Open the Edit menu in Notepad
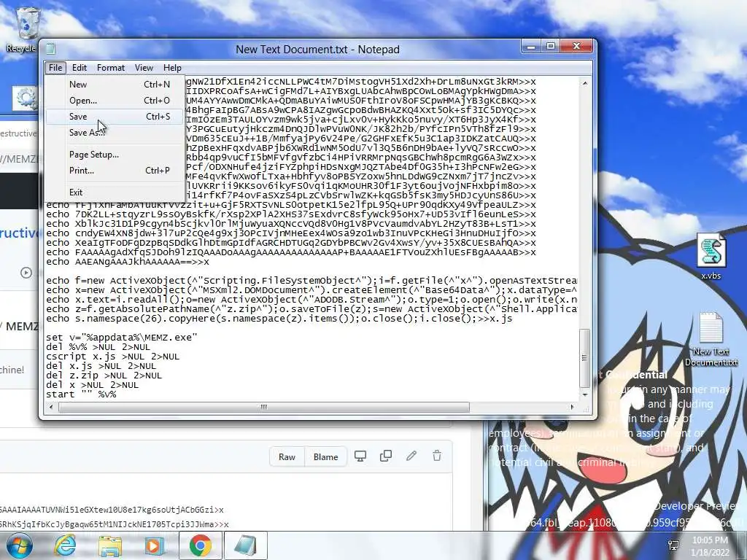 pyautogui.click(x=79, y=68)
